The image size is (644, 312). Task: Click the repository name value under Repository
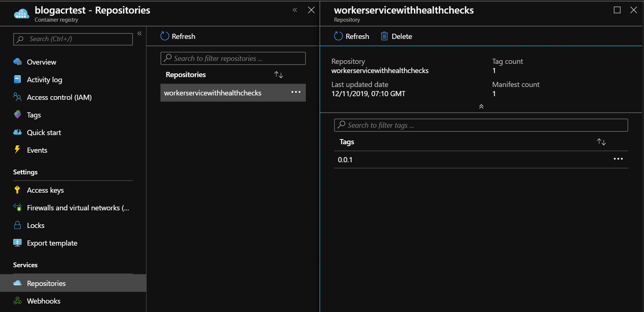(x=380, y=70)
